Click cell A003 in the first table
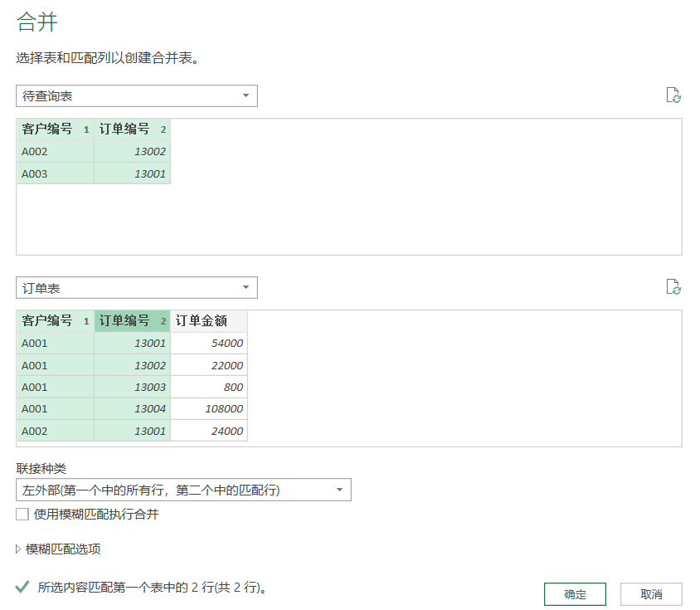This screenshot has width=700, height=610. click(x=56, y=173)
